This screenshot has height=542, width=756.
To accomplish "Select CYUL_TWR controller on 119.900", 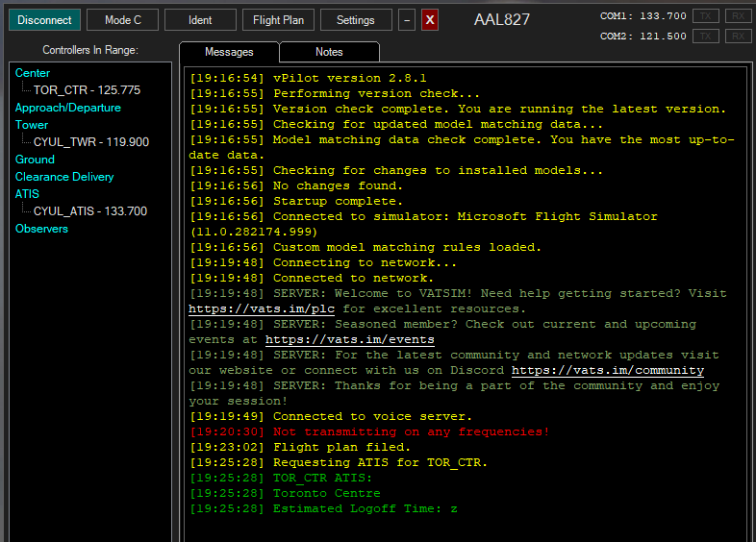I will (91, 142).
